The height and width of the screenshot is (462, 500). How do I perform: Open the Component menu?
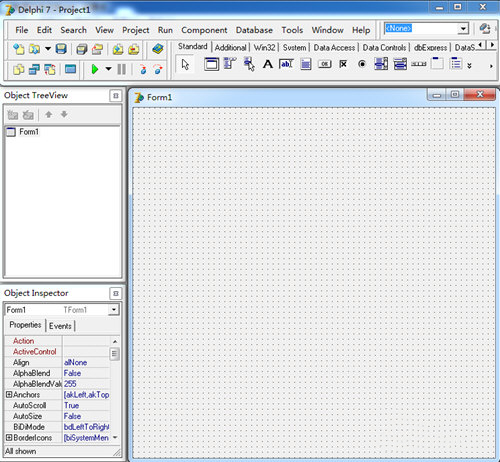[x=204, y=30]
